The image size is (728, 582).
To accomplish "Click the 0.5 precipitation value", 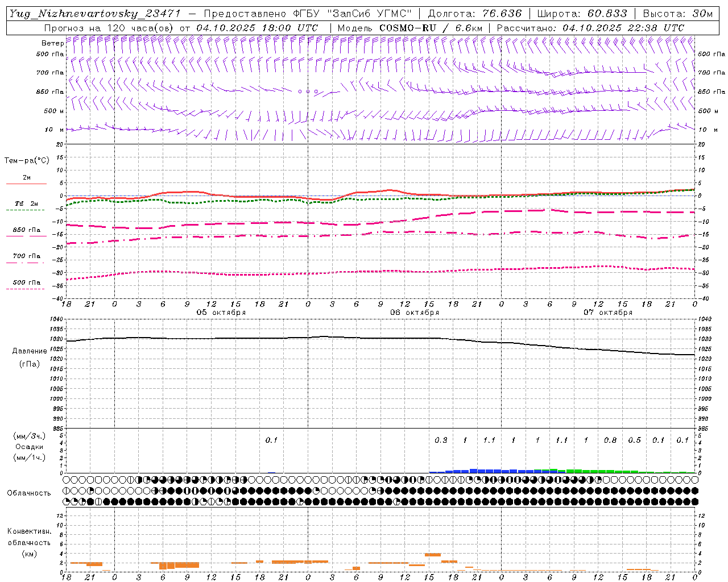I will [635, 440].
